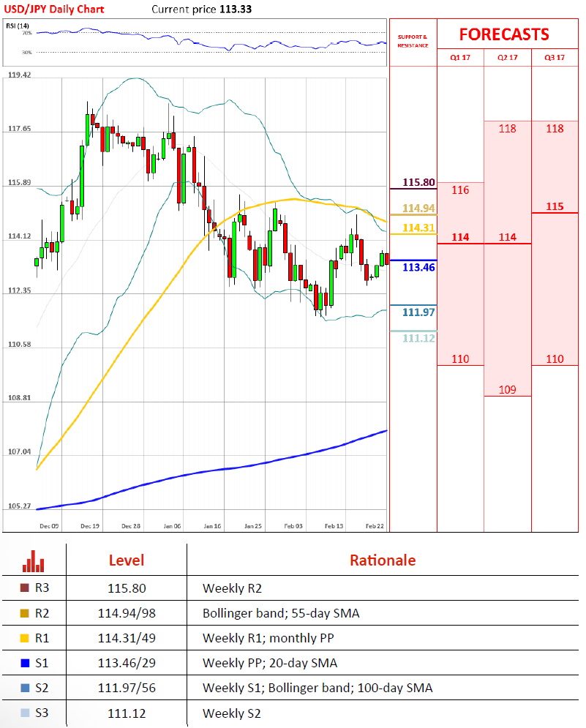Click the 113.46/29 level table cell
This screenshot has width=586, height=728.
tap(127, 663)
